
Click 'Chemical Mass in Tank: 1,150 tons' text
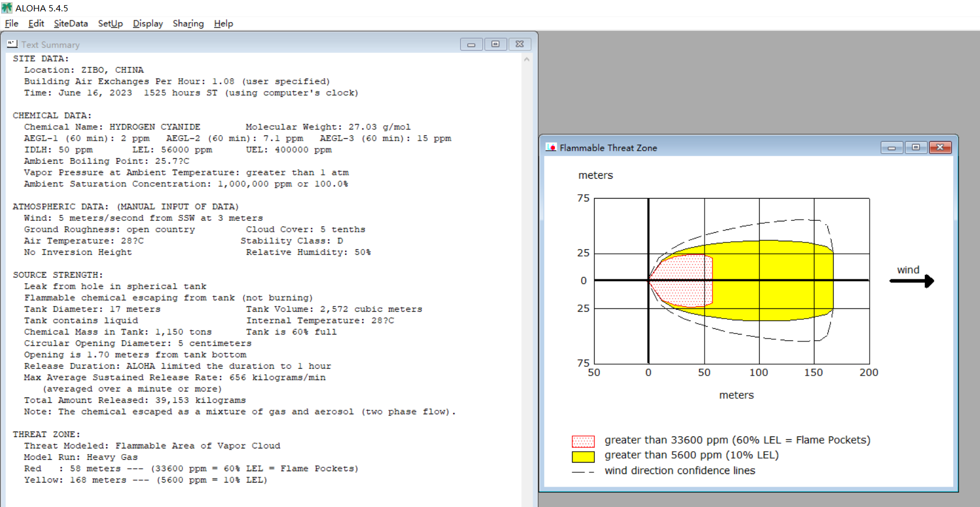pos(118,332)
